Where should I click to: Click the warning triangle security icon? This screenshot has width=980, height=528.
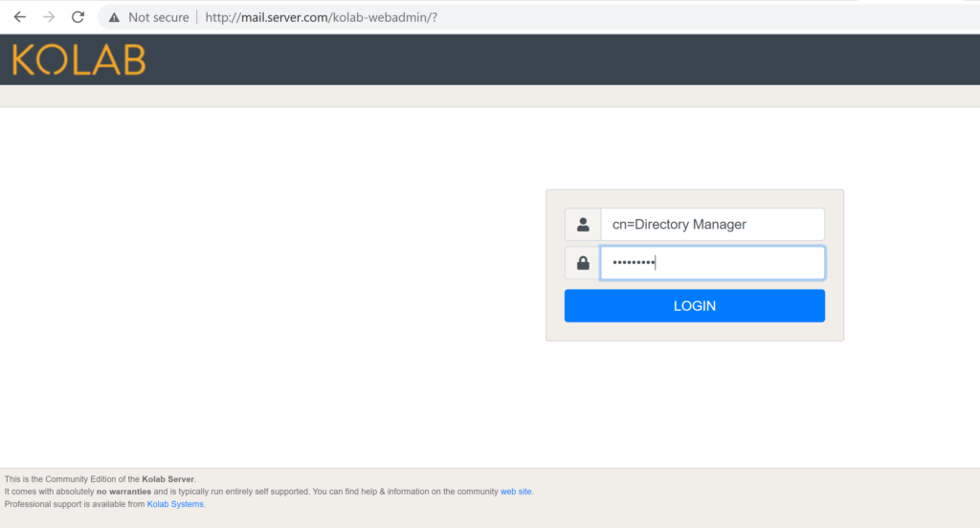(114, 17)
